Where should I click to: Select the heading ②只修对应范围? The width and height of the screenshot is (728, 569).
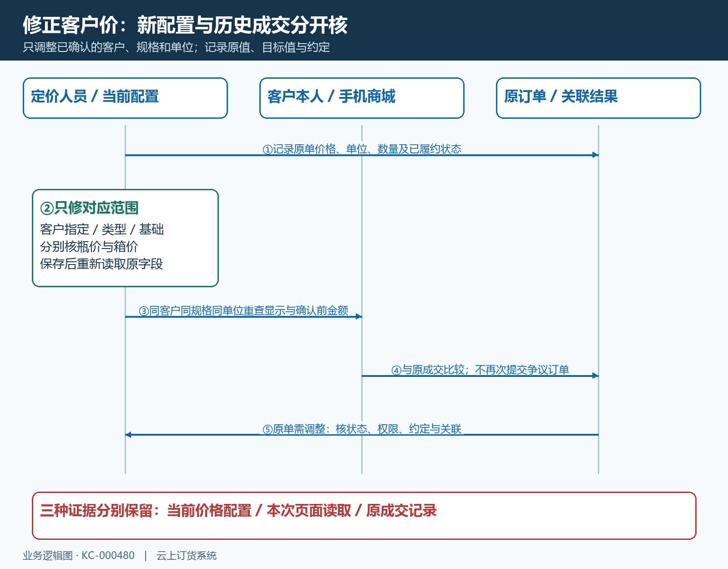[89, 208]
